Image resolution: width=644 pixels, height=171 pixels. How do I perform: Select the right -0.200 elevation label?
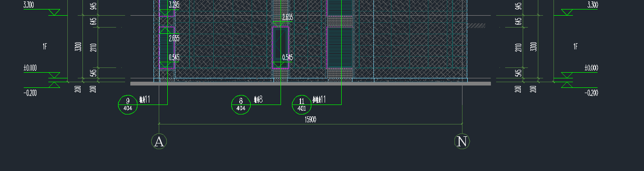tap(591, 93)
